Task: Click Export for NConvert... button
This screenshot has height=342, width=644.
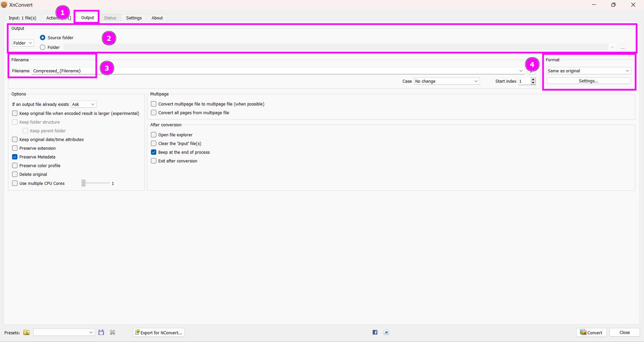Action: pyautogui.click(x=159, y=332)
